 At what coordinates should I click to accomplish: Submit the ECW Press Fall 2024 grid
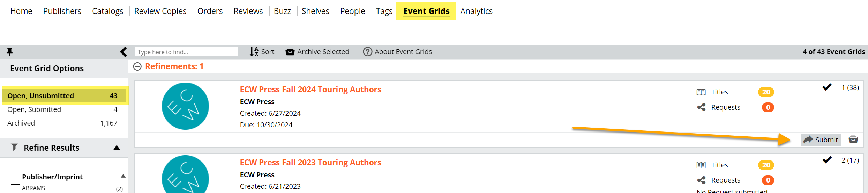click(x=821, y=140)
